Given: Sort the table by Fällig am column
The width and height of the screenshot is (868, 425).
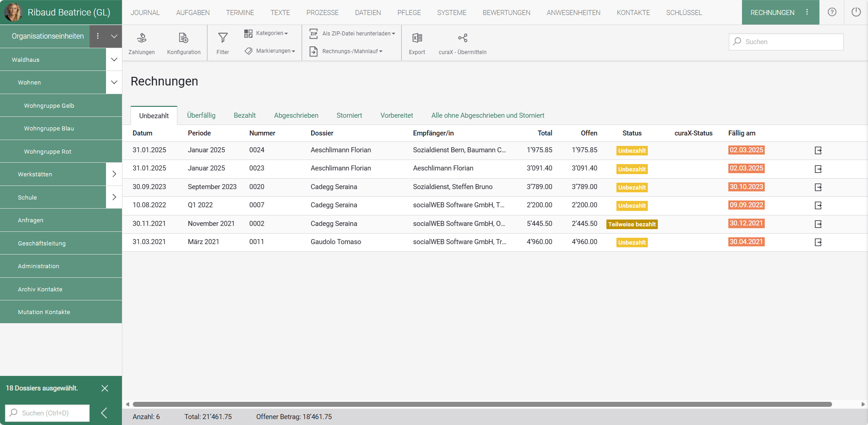Looking at the screenshot, I should [742, 133].
